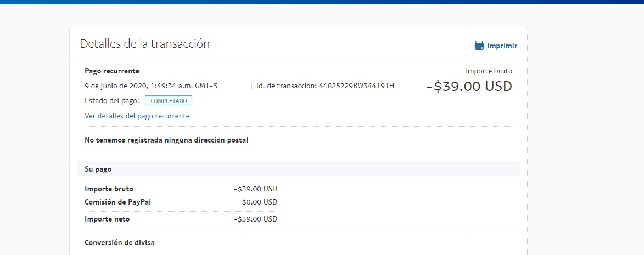The width and height of the screenshot is (644, 255).
Task: Click the large -$39.00 USD gross amount
Action: point(469,87)
